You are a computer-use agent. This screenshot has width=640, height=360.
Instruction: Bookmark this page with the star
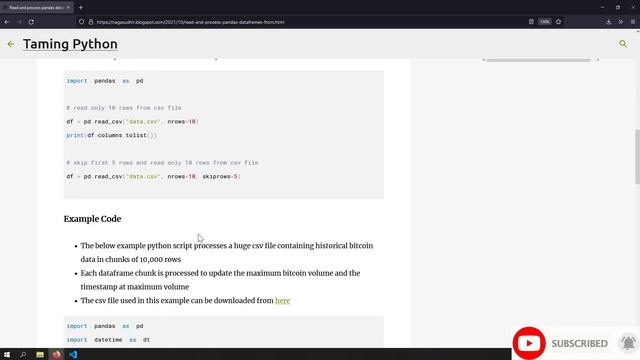coord(558,22)
